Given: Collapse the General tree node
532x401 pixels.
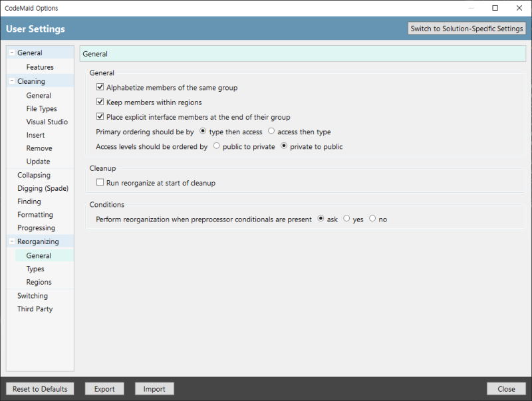Looking at the screenshot, I should 12,53.
